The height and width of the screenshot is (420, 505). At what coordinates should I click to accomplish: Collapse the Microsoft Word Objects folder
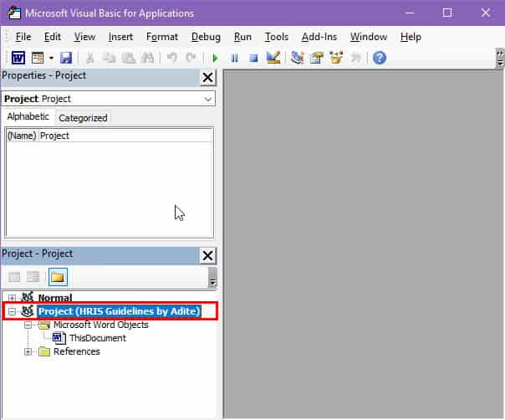[x=28, y=325]
